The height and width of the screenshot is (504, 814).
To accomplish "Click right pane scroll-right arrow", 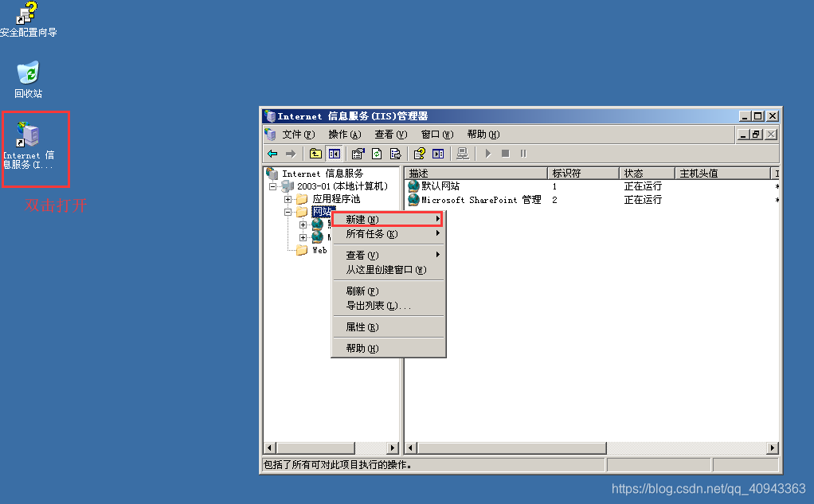I will (773, 447).
